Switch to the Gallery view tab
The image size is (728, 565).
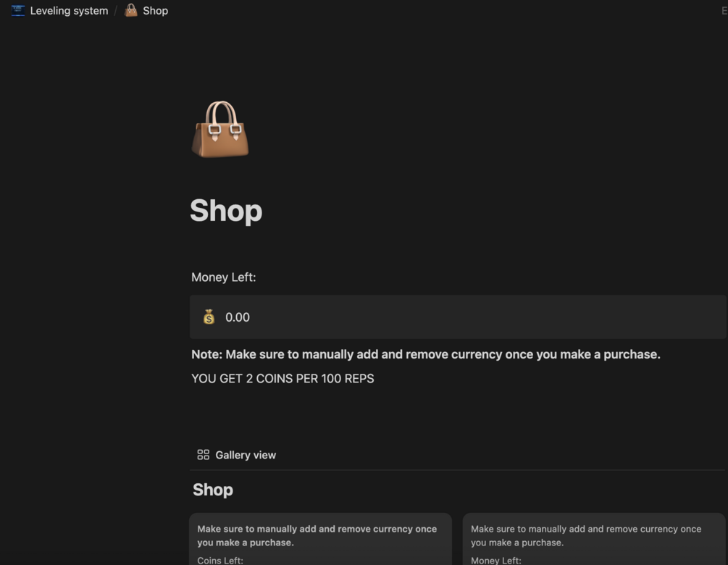coord(245,455)
